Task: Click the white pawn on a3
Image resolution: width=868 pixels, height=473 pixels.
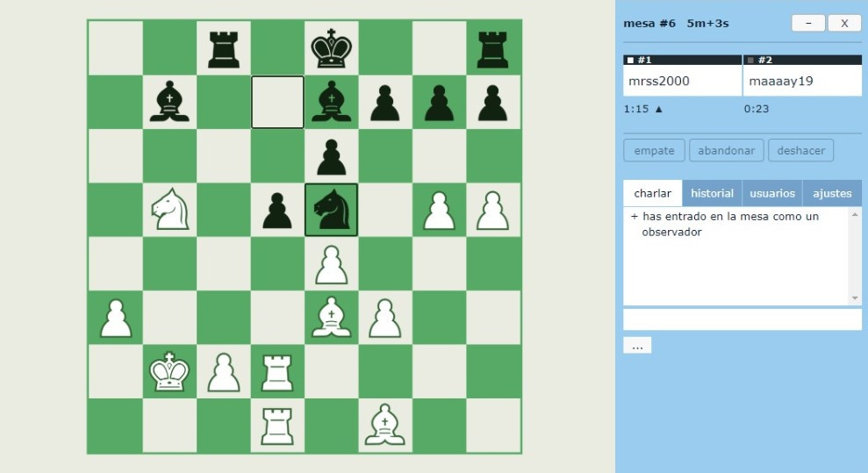Action: 116,318
